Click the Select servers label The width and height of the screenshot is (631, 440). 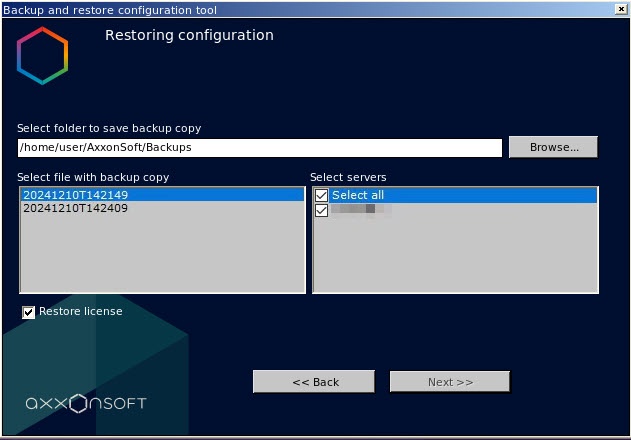click(x=347, y=177)
